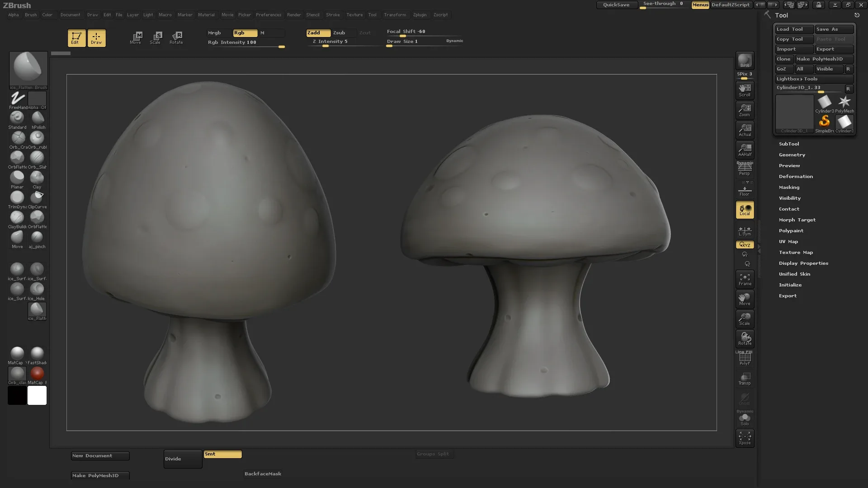
Task: Click the Make PolyMesh3D button
Action: pyautogui.click(x=824, y=58)
